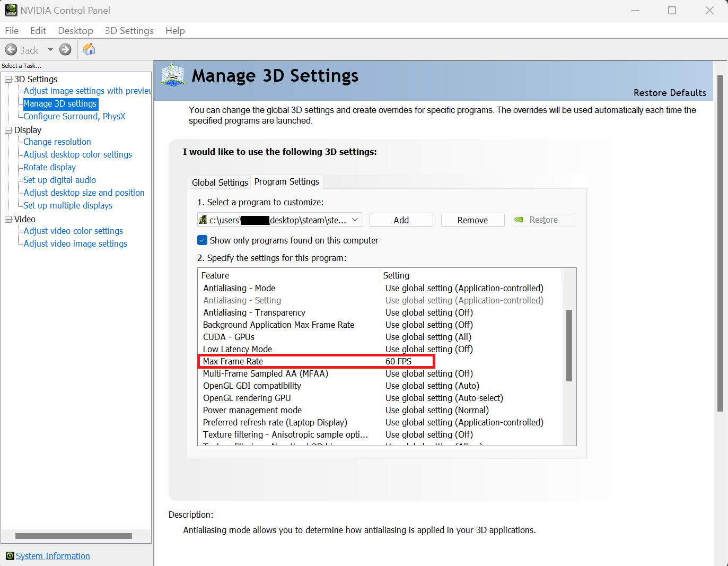Open the Help menu
The height and width of the screenshot is (566, 728).
click(x=175, y=31)
